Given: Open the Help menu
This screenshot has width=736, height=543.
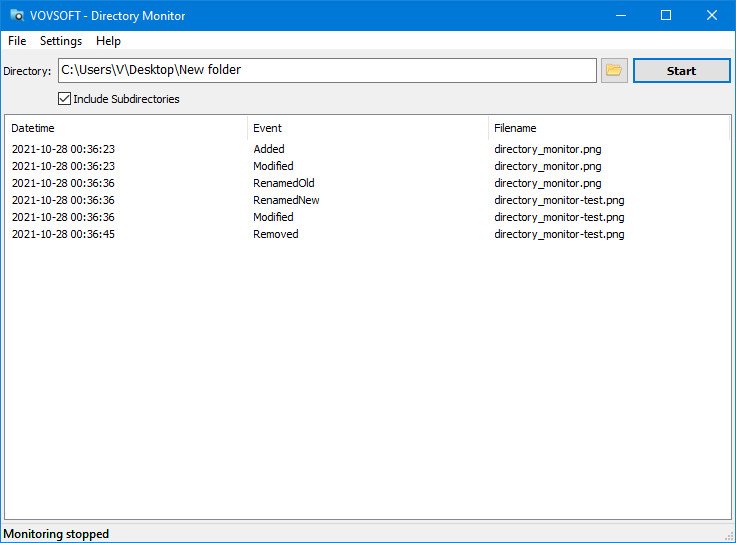Looking at the screenshot, I should click(x=108, y=41).
